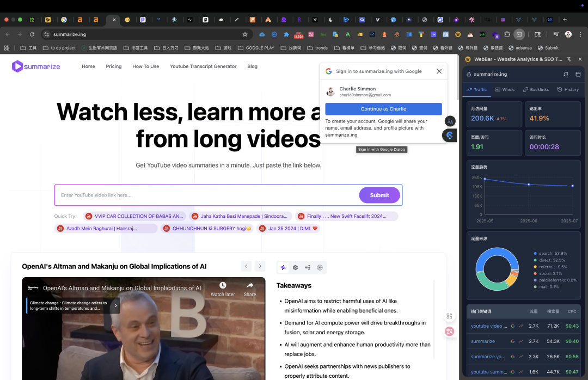Click the 'summarize yo...' keyword row
Image resolution: width=588 pixels, height=380 pixels.
pos(524,357)
